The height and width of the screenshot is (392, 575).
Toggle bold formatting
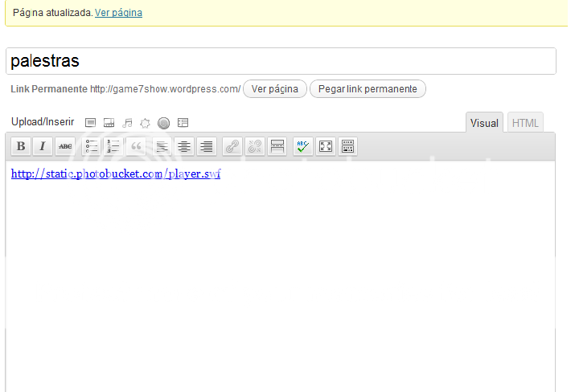click(21, 146)
